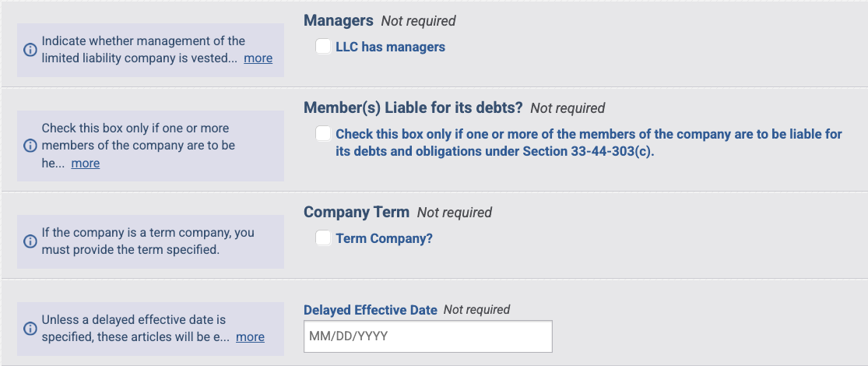
Task: Click the 'Indicate whether management' help text box
Action: [x=150, y=50]
